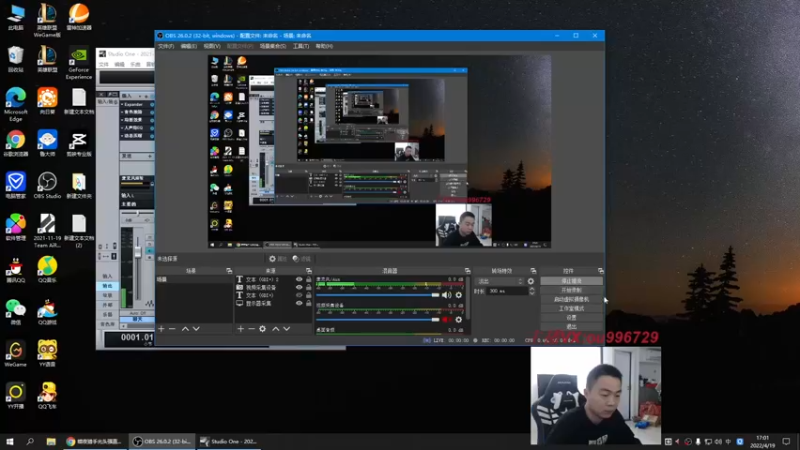Open Google Chrome desktop shortcut
The height and width of the screenshot is (450, 800).
16,143
